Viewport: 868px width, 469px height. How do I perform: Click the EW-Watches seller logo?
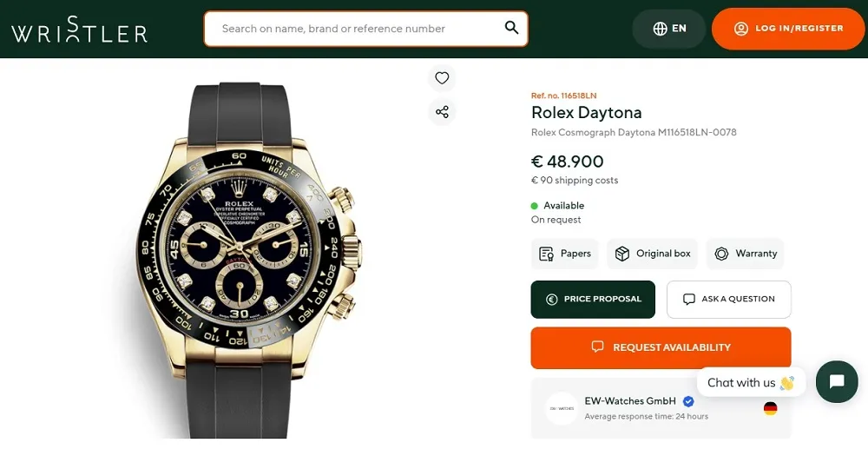click(x=562, y=408)
